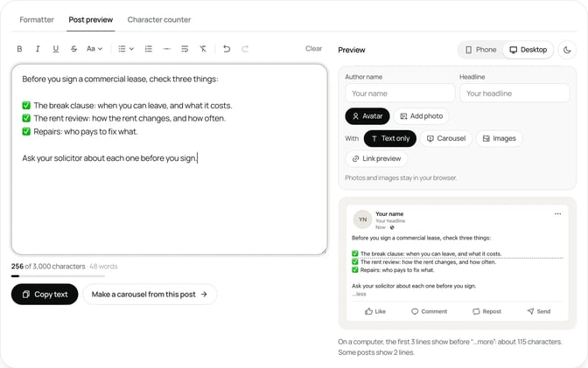This screenshot has width=588, height=368.
Task: Click Add photo button
Action: coord(422,116)
